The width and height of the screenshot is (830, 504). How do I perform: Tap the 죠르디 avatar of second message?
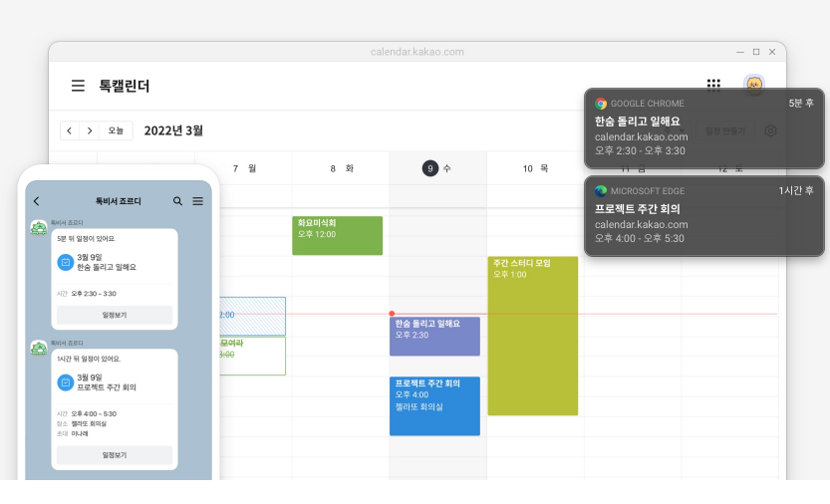point(39,348)
